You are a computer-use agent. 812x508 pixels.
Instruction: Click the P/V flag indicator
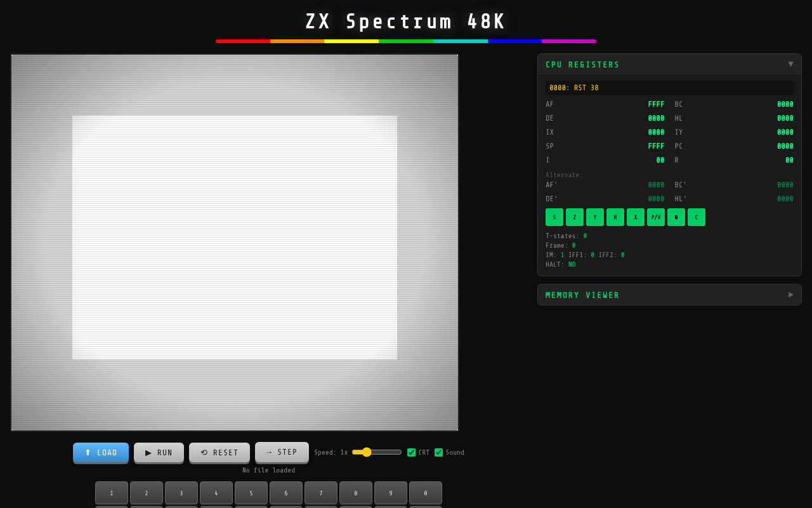656,217
